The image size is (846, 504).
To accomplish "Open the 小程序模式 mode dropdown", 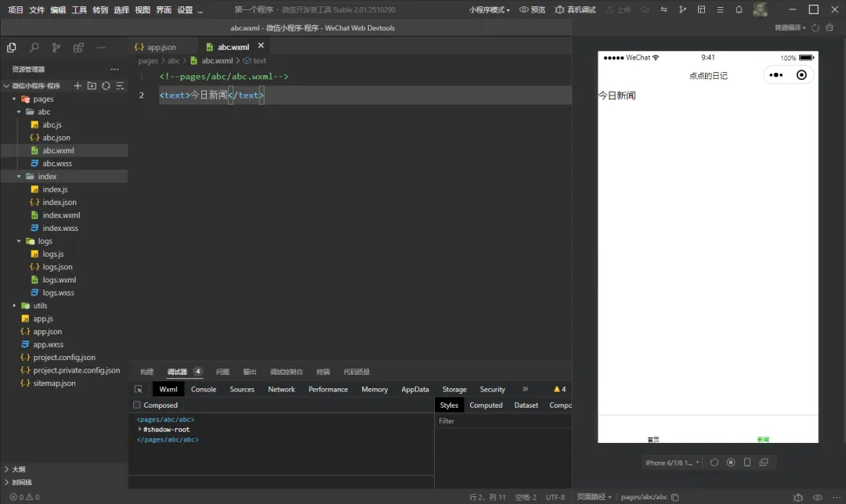I will pyautogui.click(x=489, y=9).
